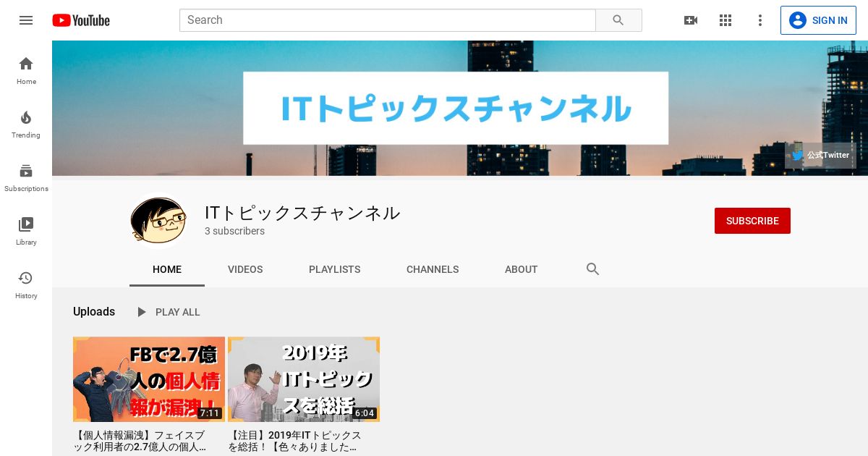Select the HOME tab
Screen dimensions: 868x456
tap(167, 269)
